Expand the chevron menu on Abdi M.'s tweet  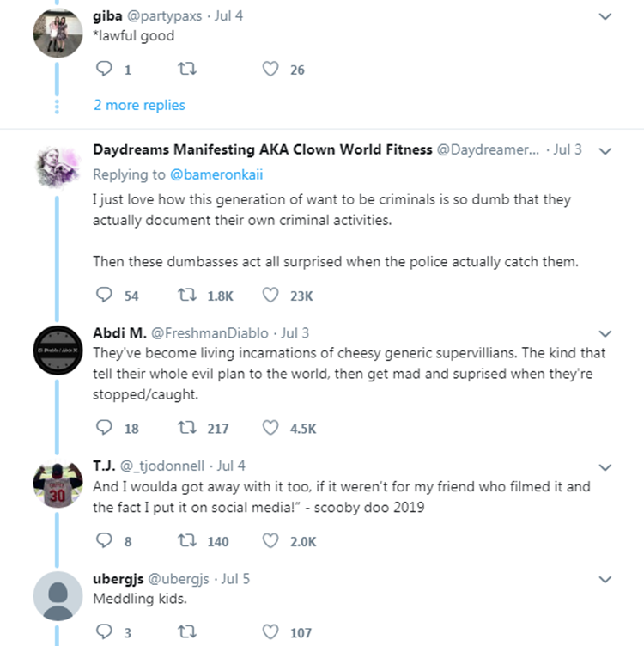coord(605,333)
